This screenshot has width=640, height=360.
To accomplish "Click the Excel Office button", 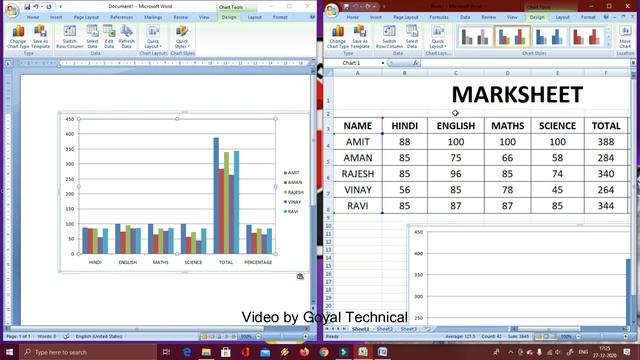I will 332,11.
